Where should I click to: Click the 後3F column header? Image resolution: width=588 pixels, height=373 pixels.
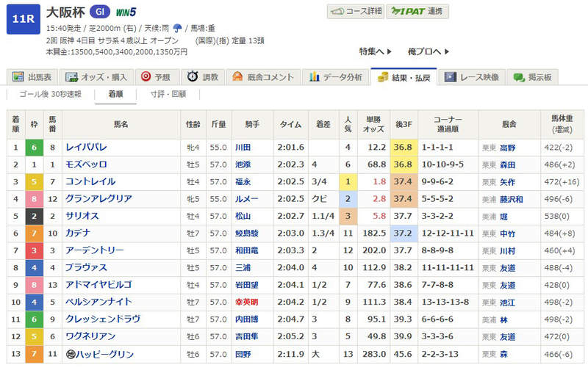pyautogui.click(x=404, y=124)
